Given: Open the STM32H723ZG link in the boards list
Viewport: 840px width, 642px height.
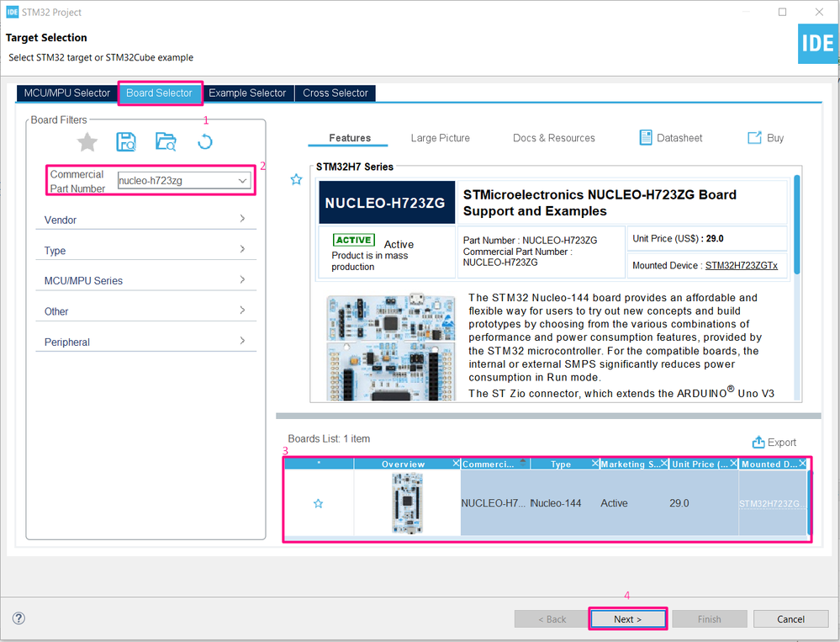Looking at the screenshot, I should (x=772, y=503).
